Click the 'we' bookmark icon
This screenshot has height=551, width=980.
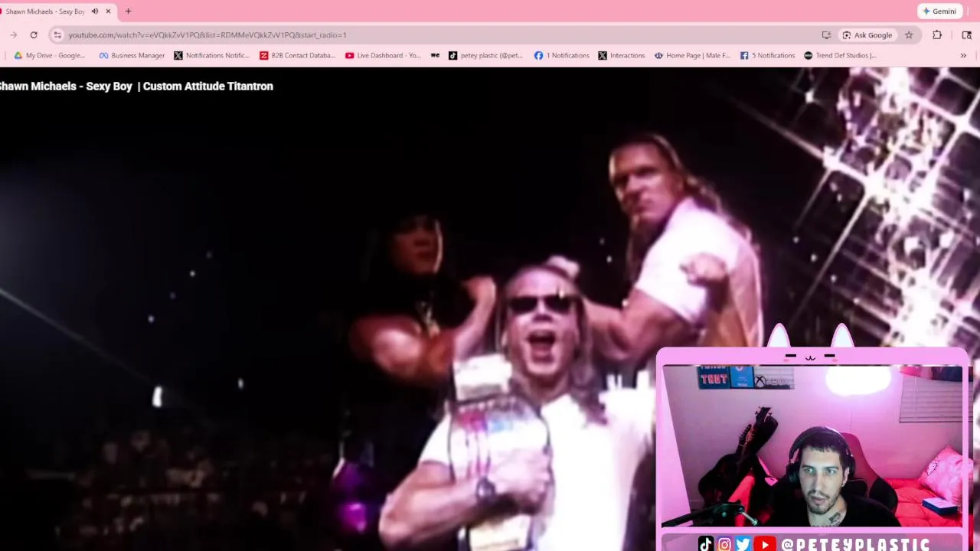pyautogui.click(x=436, y=56)
